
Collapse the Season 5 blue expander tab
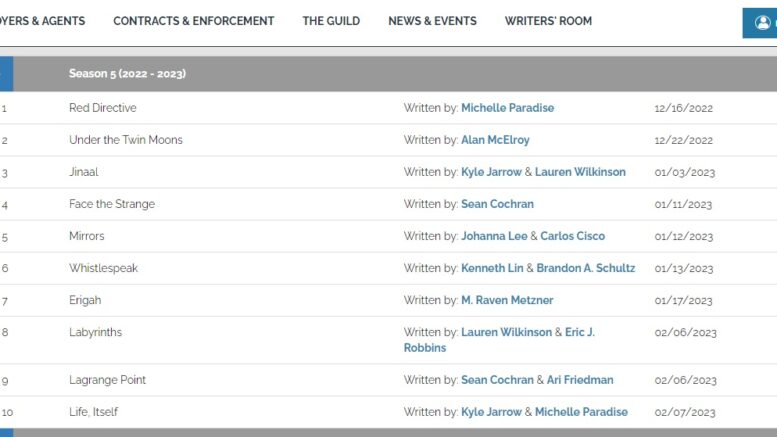[6, 74]
